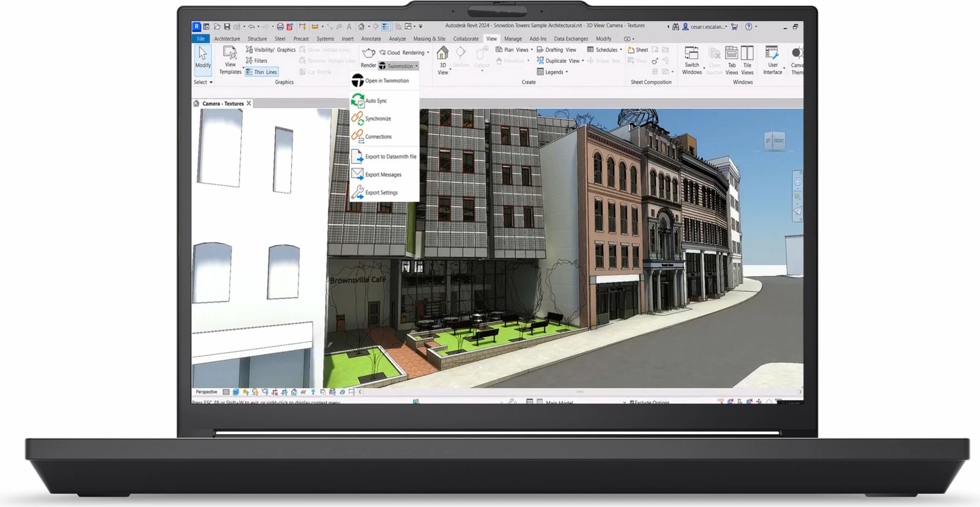
Task: Toggle Thin Lines display
Action: 262,72
